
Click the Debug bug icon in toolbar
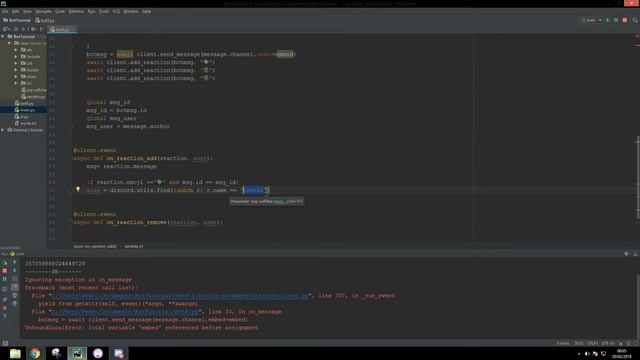(616, 20)
